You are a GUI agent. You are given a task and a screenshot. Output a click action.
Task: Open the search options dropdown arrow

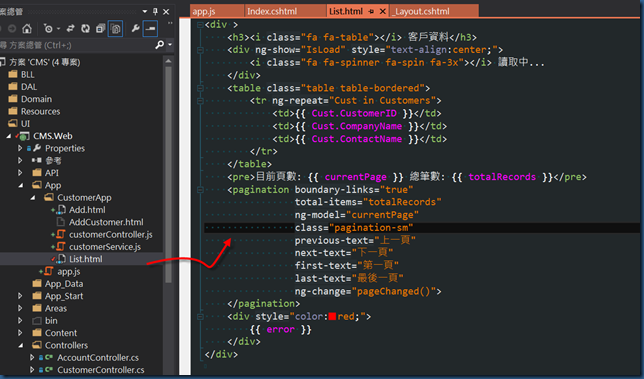pos(170,44)
